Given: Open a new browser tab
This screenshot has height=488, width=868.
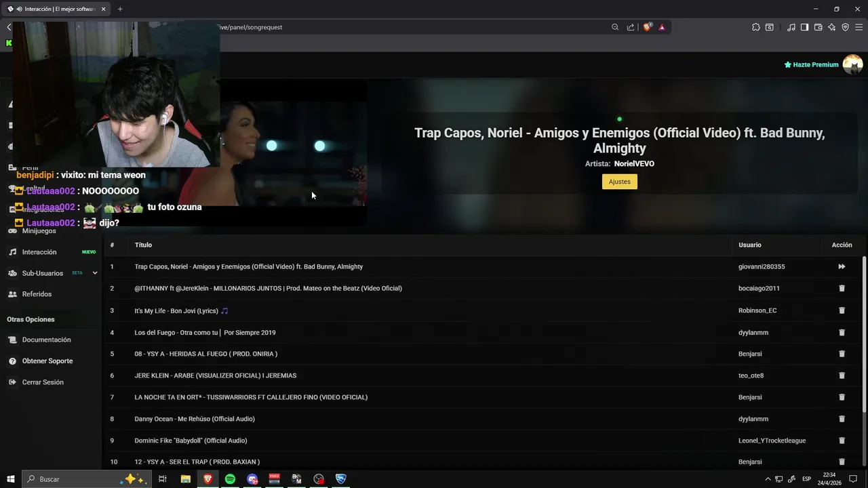Looking at the screenshot, I should [120, 9].
